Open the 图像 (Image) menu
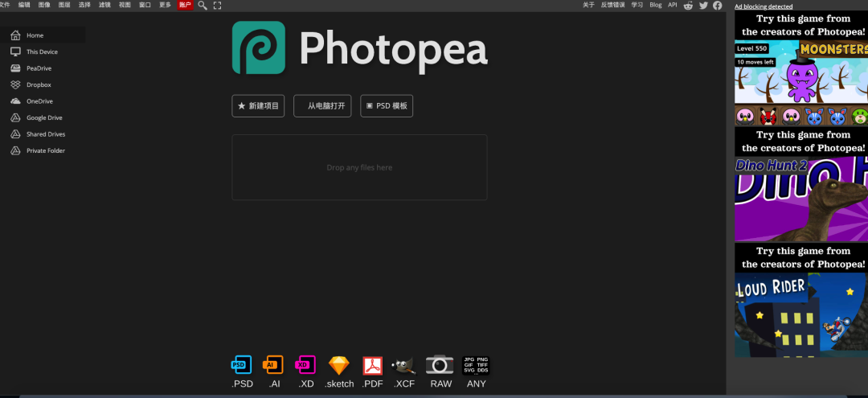868x398 pixels. coord(44,5)
